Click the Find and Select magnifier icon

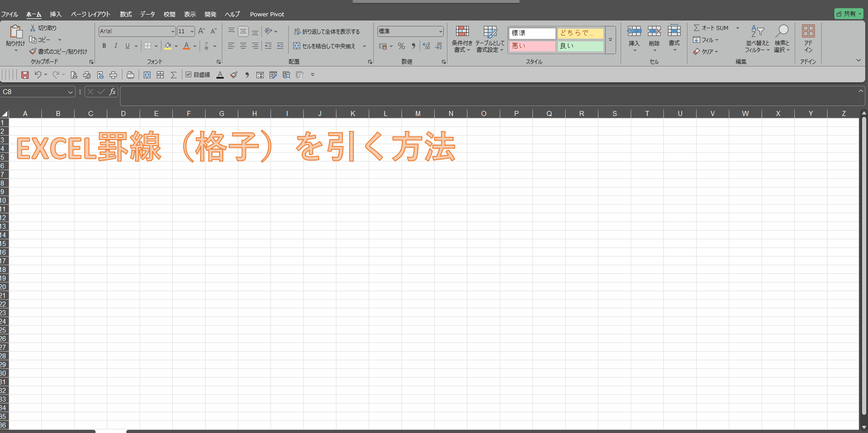click(782, 31)
